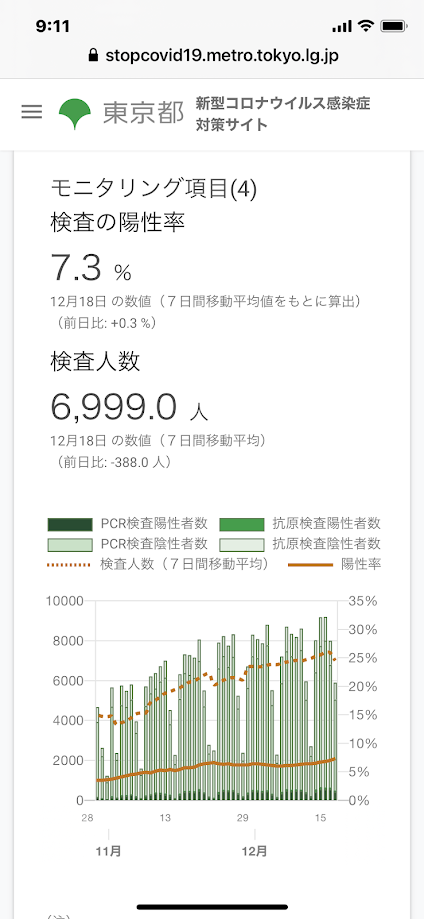Open the 東京都 home link
Screen dimensions: 424x919
point(143,113)
